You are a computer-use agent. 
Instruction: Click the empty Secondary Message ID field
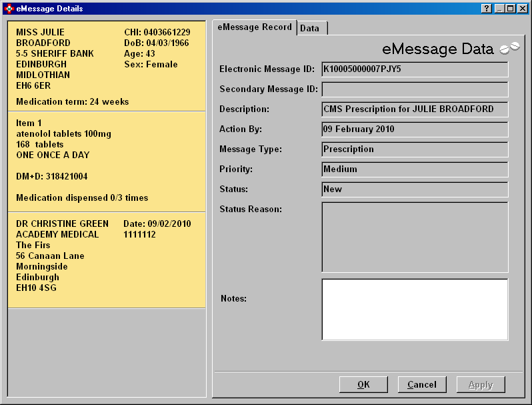[x=415, y=89]
